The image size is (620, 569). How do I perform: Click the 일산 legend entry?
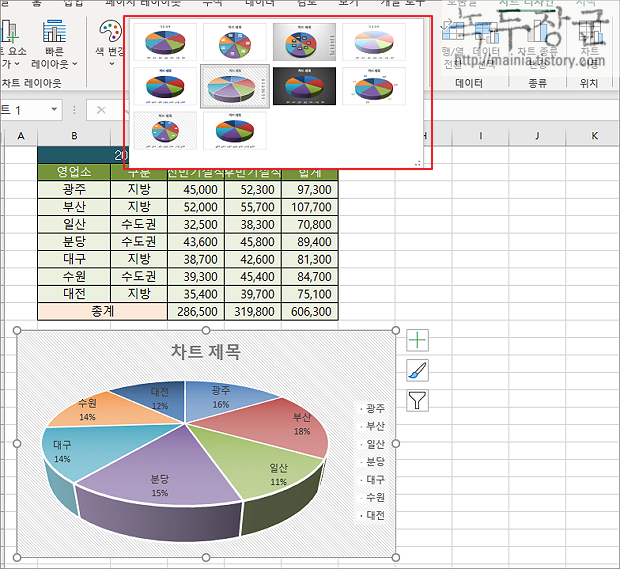click(372, 444)
